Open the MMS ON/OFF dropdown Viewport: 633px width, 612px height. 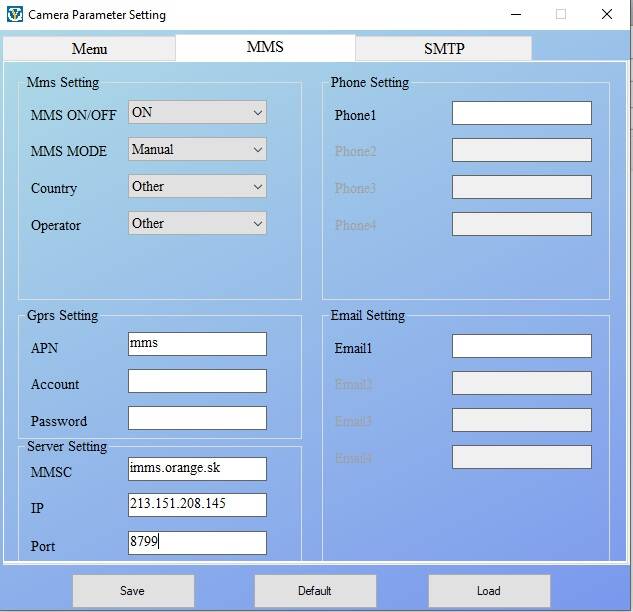[x=197, y=113]
